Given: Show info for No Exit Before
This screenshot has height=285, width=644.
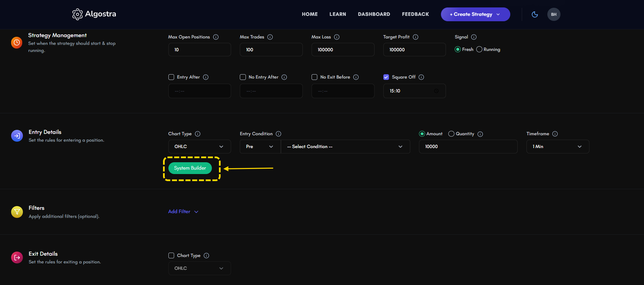Looking at the screenshot, I should 356,77.
